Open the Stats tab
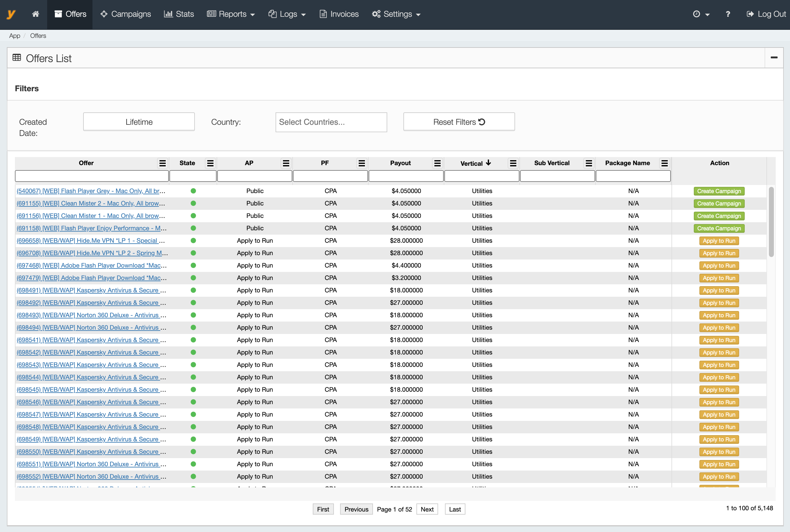The width and height of the screenshot is (790, 532). [x=179, y=14]
